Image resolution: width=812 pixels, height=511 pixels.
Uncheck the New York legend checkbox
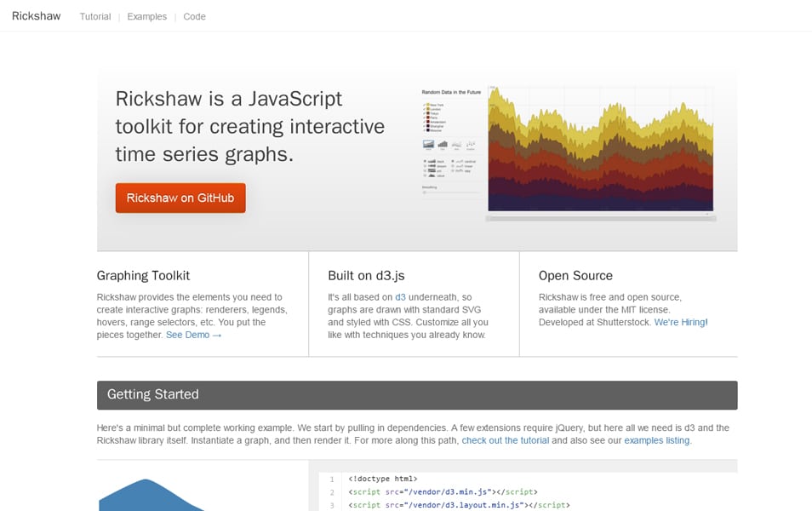coord(424,103)
